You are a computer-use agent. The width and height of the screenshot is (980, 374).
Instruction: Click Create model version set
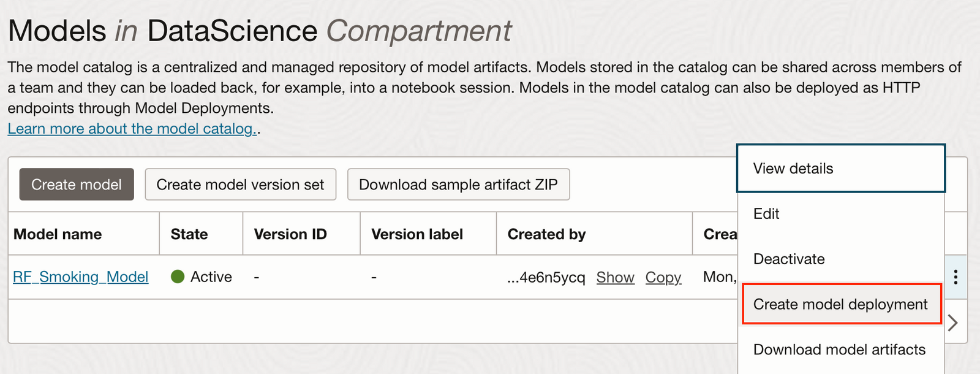pyautogui.click(x=240, y=184)
